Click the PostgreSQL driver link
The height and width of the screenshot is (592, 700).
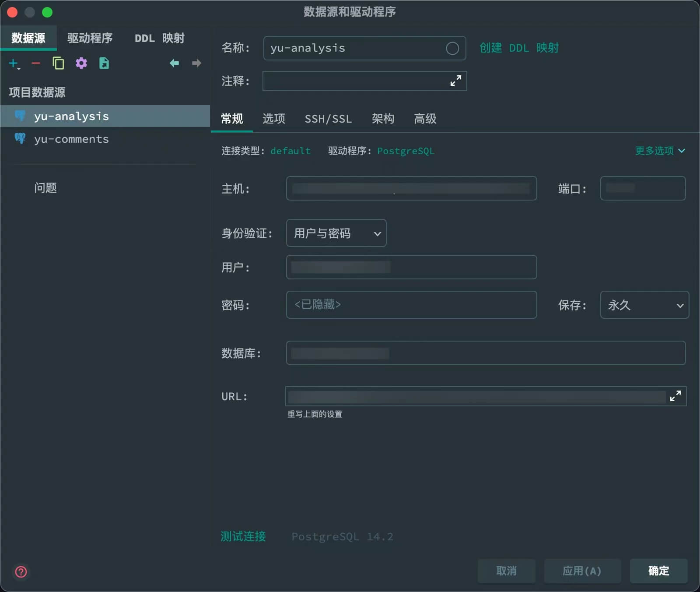(406, 151)
